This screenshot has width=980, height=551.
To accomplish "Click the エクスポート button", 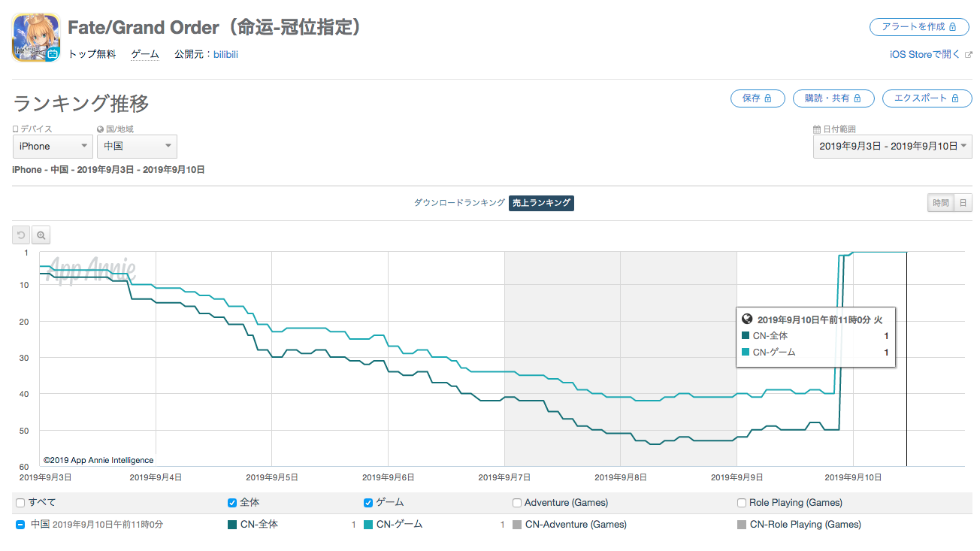I will [927, 98].
